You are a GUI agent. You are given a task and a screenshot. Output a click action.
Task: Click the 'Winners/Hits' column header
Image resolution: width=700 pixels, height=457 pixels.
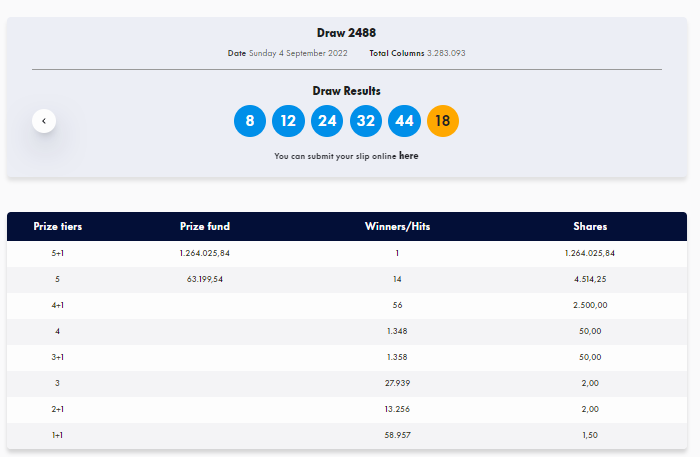tap(397, 227)
